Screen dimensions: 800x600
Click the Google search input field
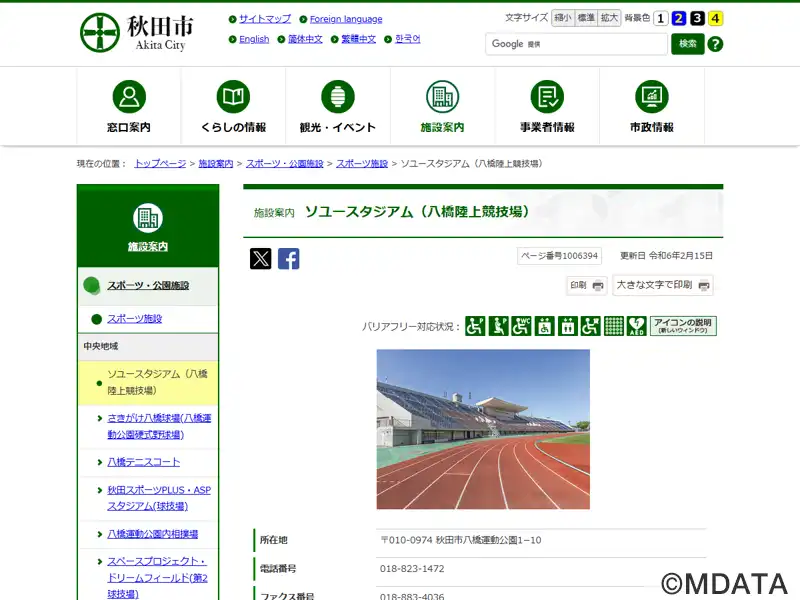pos(590,44)
